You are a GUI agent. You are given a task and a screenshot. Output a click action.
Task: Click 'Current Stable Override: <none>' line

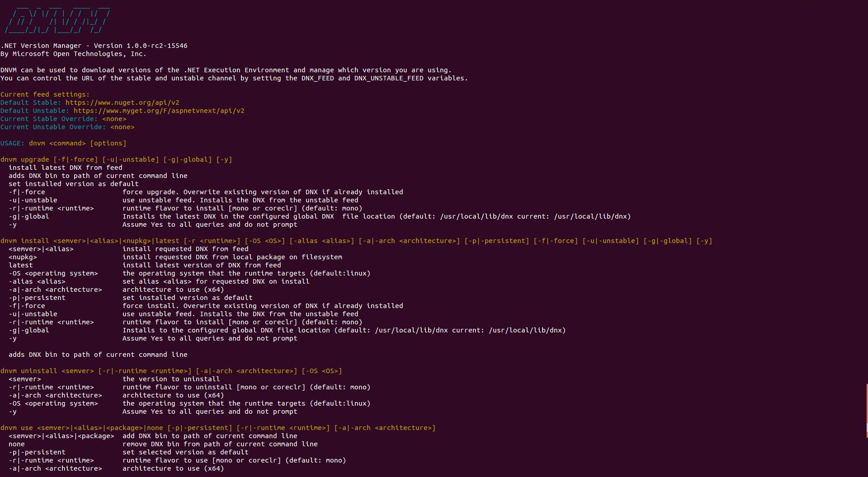(x=63, y=119)
